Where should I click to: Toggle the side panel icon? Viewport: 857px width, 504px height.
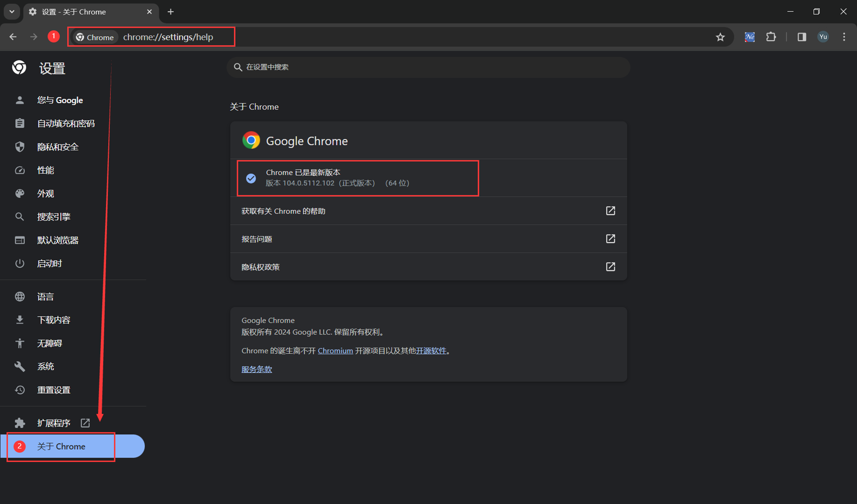pos(801,37)
